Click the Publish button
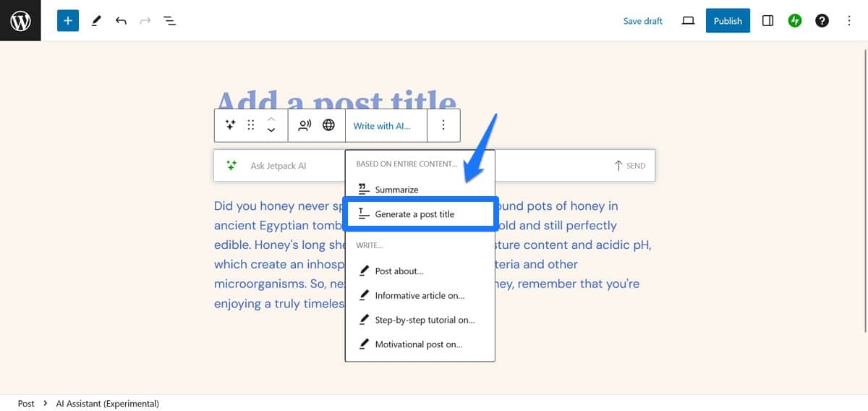Screen dimensions: 868x411 (728, 21)
